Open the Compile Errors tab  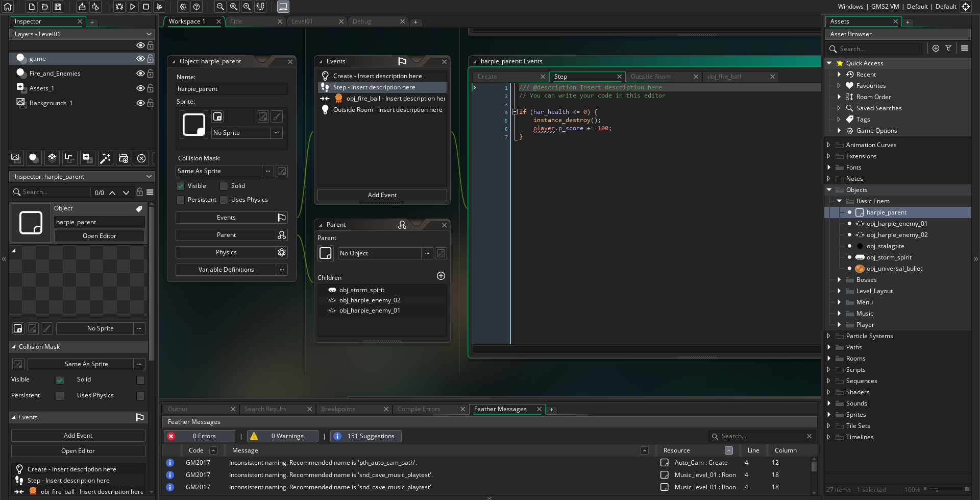pyautogui.click(x=419, y=409)
